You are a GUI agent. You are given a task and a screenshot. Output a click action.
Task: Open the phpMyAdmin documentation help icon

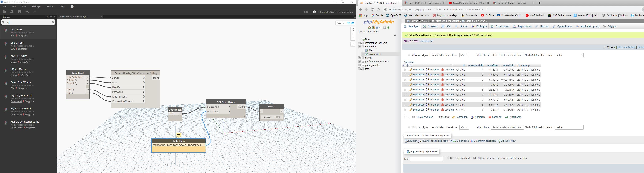(377, 28)
